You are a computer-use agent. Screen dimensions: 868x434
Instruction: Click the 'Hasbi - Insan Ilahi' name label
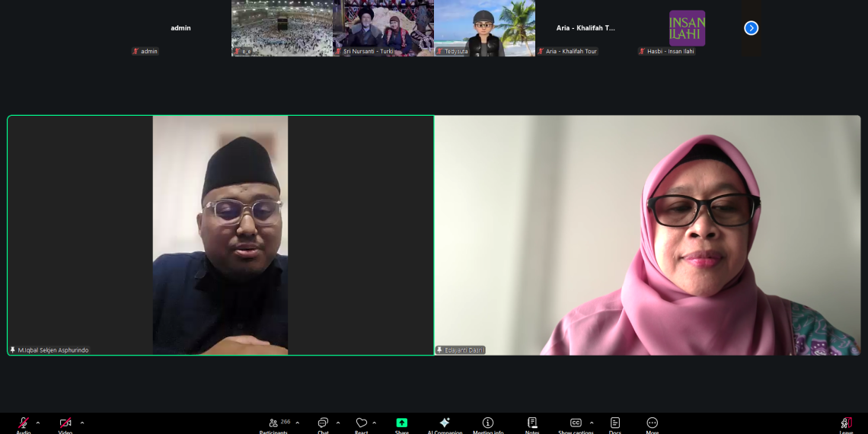tap(671, 52)
